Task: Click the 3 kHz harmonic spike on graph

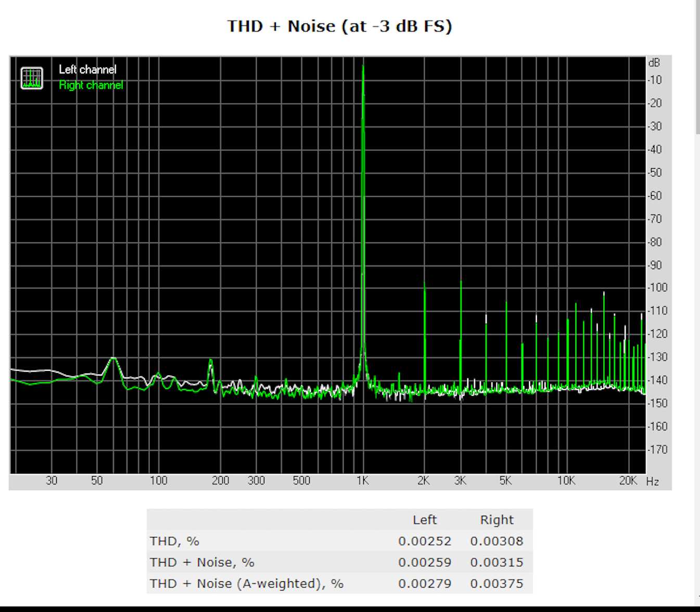Action: coord(461,336)
